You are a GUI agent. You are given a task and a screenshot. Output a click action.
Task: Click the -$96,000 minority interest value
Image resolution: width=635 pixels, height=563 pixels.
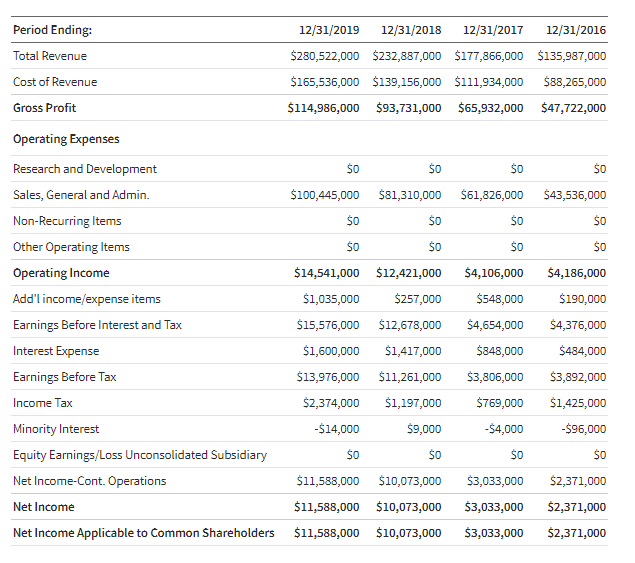click(x=584, y=429)
